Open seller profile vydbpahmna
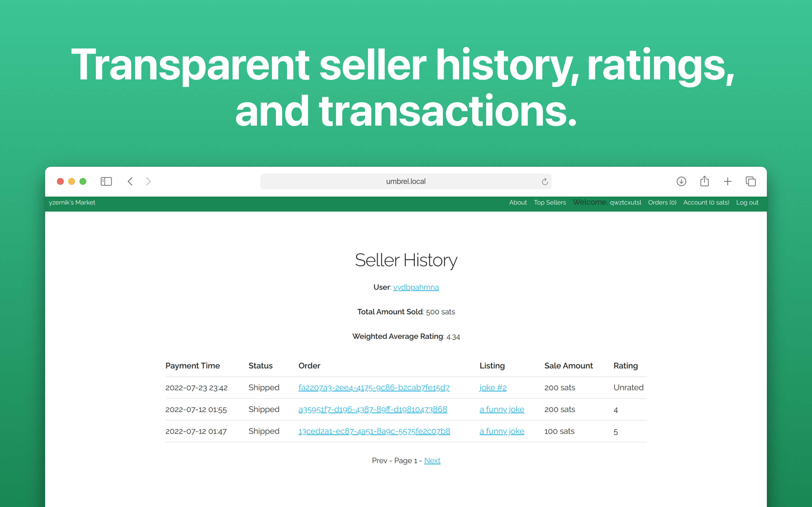812x507 pixels. pos(416,287)
